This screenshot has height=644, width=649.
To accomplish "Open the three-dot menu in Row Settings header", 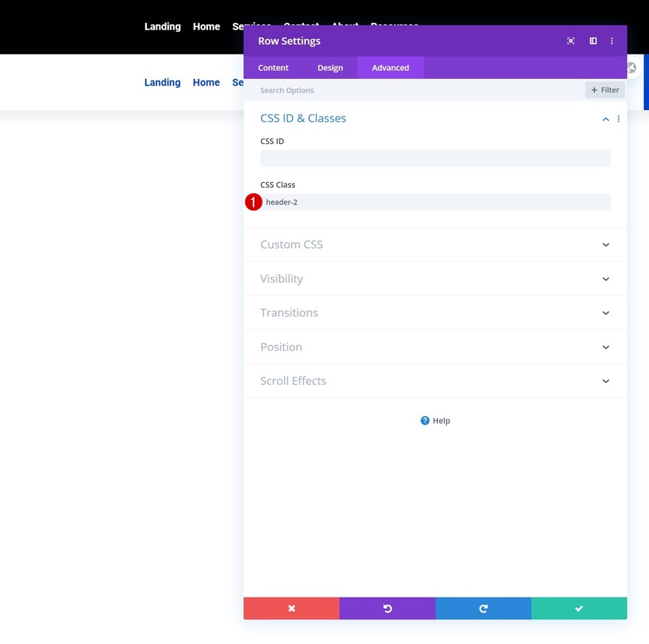I will click(612, 41).
